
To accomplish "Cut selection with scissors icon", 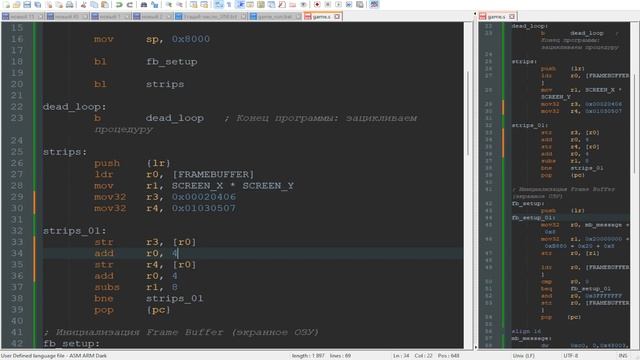I will (84, 4).
